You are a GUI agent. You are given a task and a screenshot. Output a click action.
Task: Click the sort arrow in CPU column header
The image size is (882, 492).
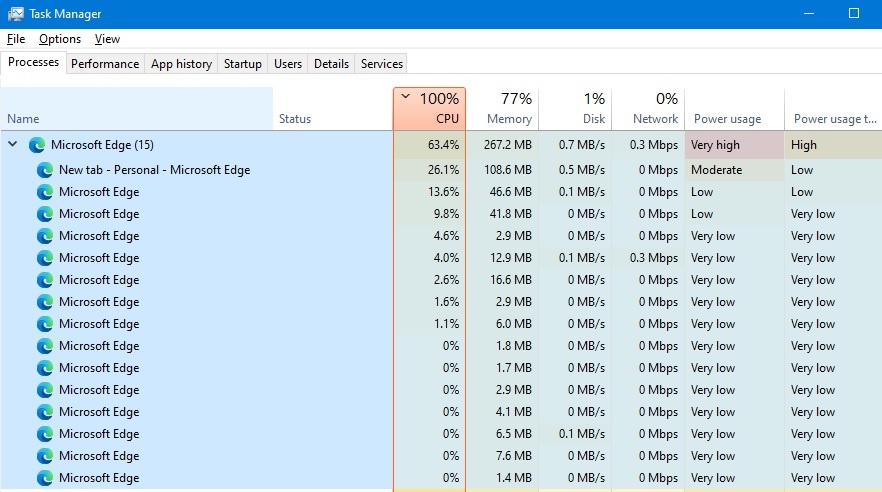[x=406, y=97]
